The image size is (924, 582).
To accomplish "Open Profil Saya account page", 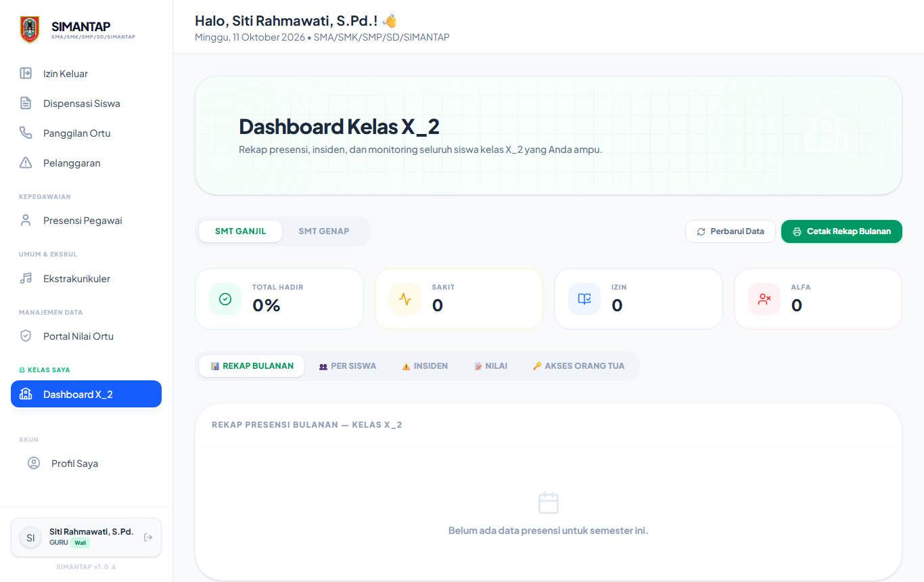I will 86,463.
